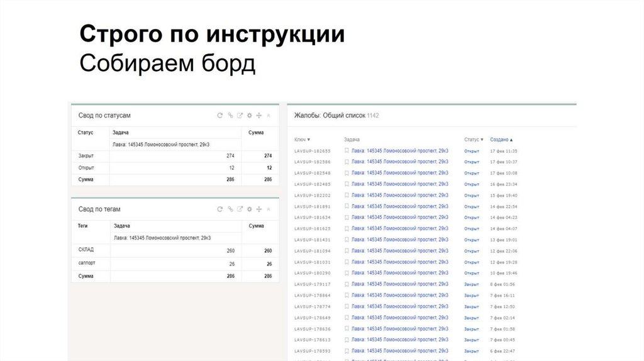644x361 pixels.
Task: Copy link icon in Свод по статусам
Action: [230, 116]
